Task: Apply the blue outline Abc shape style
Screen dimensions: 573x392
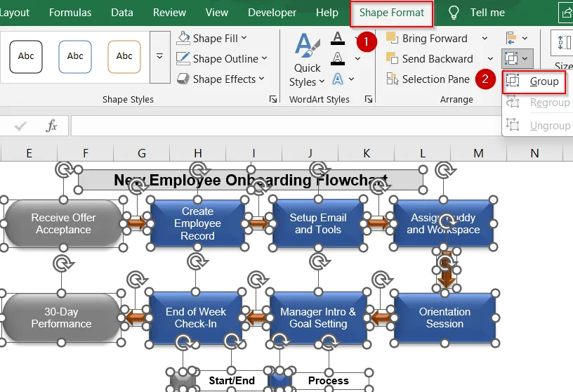Action: click(75, 57)
